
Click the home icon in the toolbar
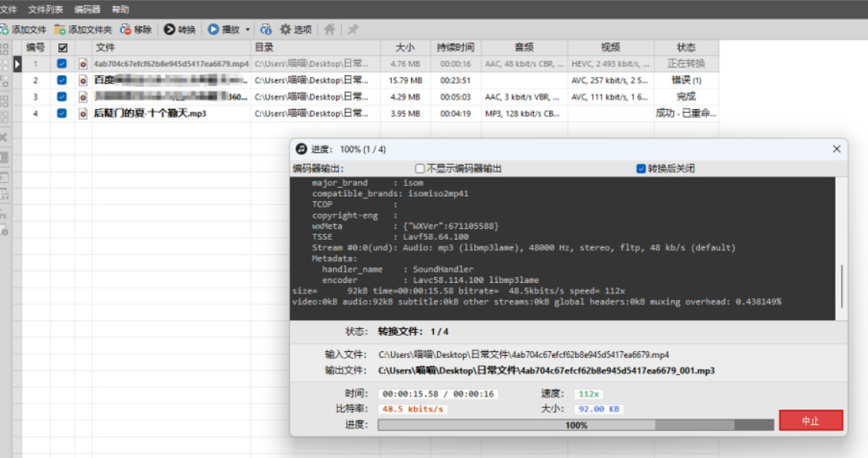(x=330, y=29)
